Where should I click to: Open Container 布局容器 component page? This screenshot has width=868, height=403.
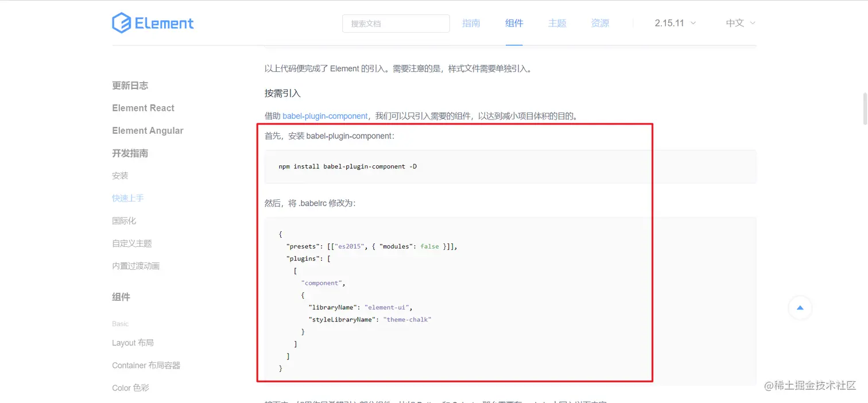[x=146, y=365]
